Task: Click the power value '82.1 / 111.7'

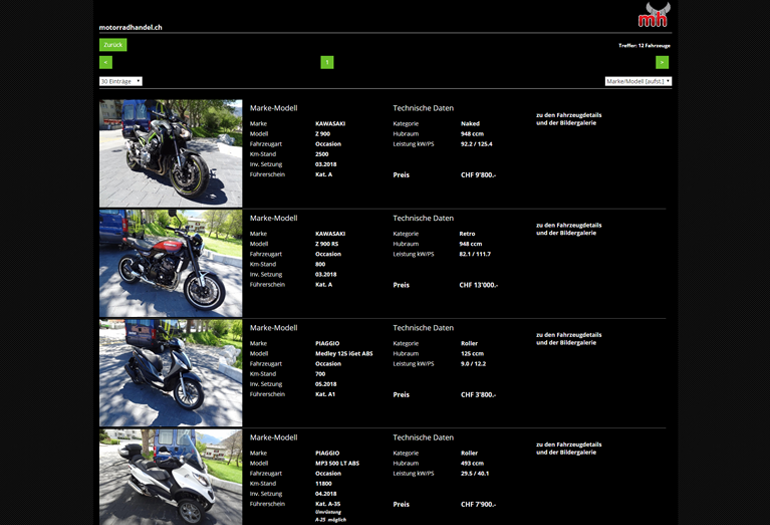Action: tap(475, 254)
